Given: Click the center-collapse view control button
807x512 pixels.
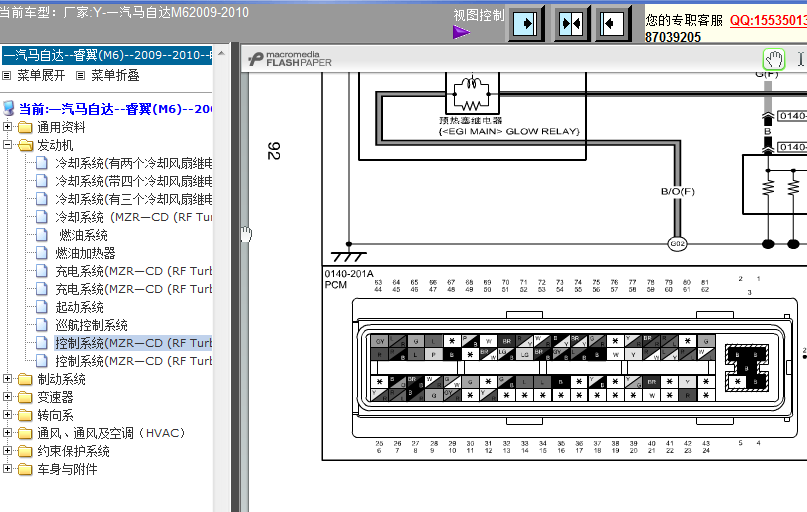Looking at the screenshot, I should pos(571,24).
